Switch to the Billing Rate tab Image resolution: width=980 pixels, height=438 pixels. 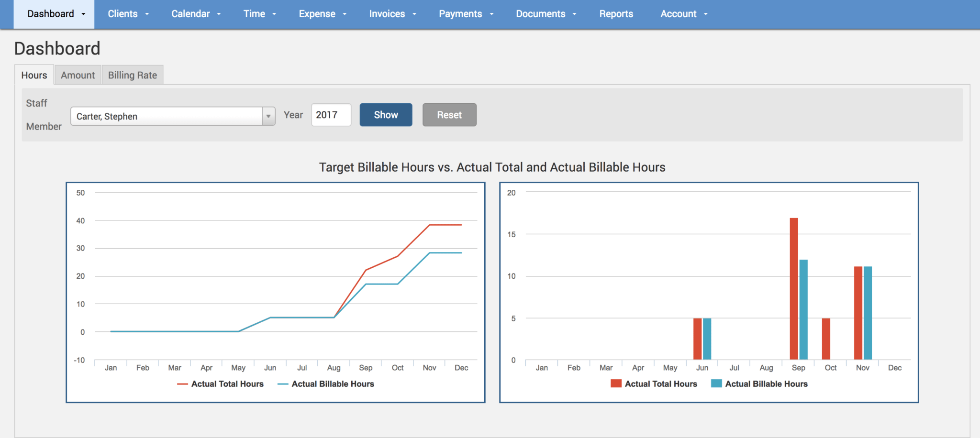(133, 75)
